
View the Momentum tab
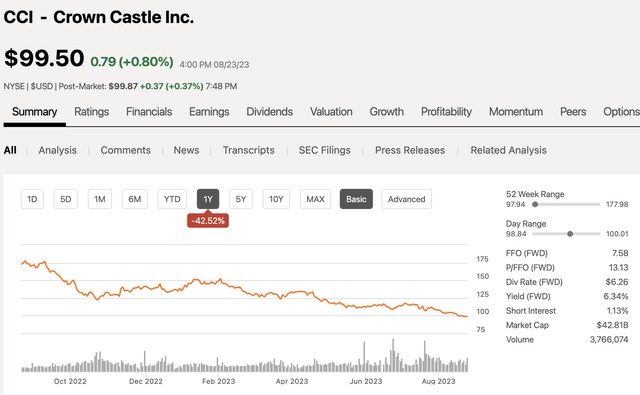(x=516, y=112)
